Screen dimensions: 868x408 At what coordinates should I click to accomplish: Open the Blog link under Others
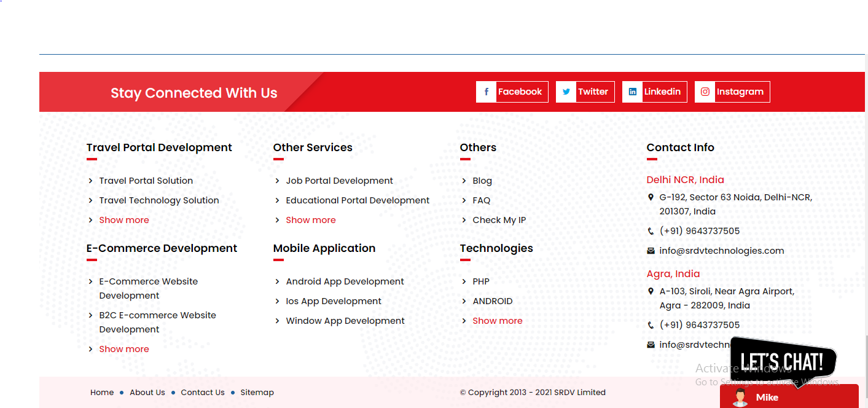(x=482, y=180)
